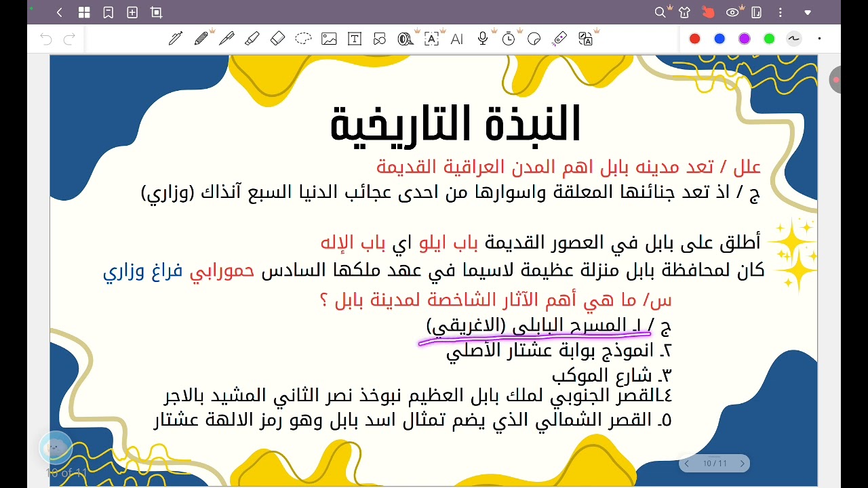Open the AI assistant tool
Screen dimensions: 868x488
(456, 39)
